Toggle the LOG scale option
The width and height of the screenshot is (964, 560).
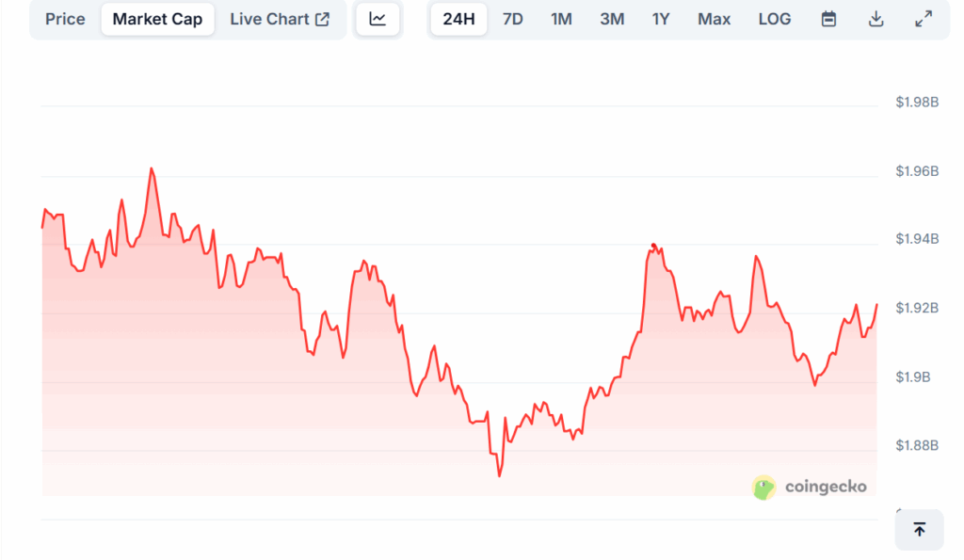[x=775, y=19]
